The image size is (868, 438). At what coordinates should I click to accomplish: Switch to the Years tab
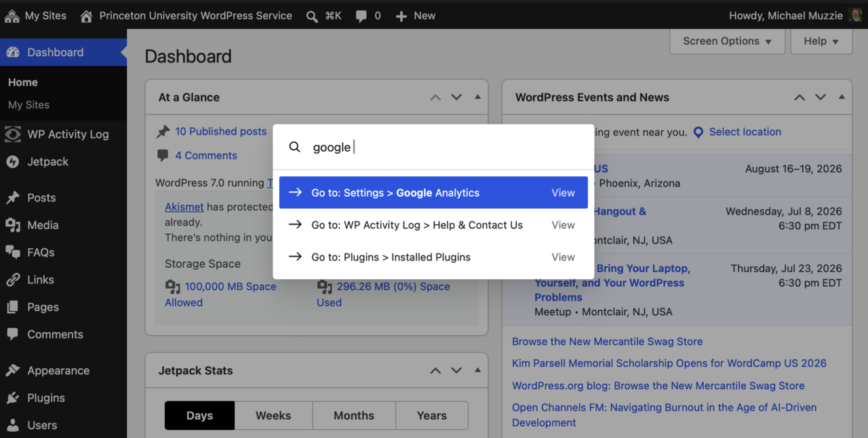coord(432,416)
